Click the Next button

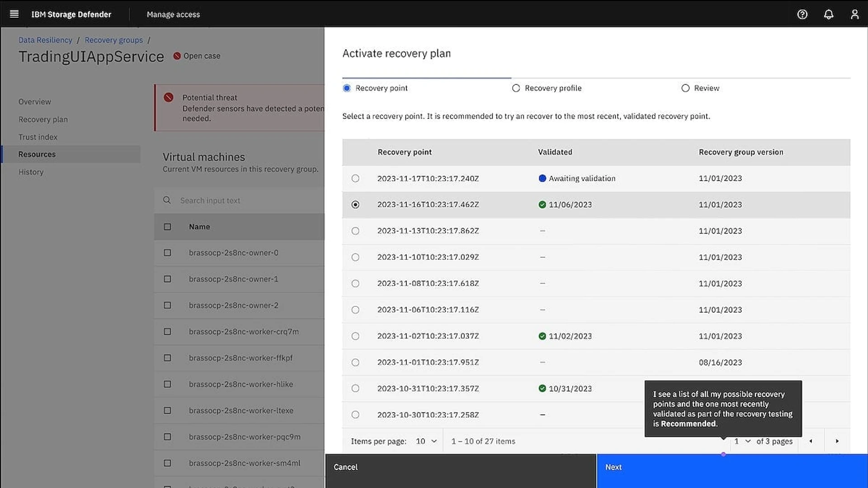point(732,471)
